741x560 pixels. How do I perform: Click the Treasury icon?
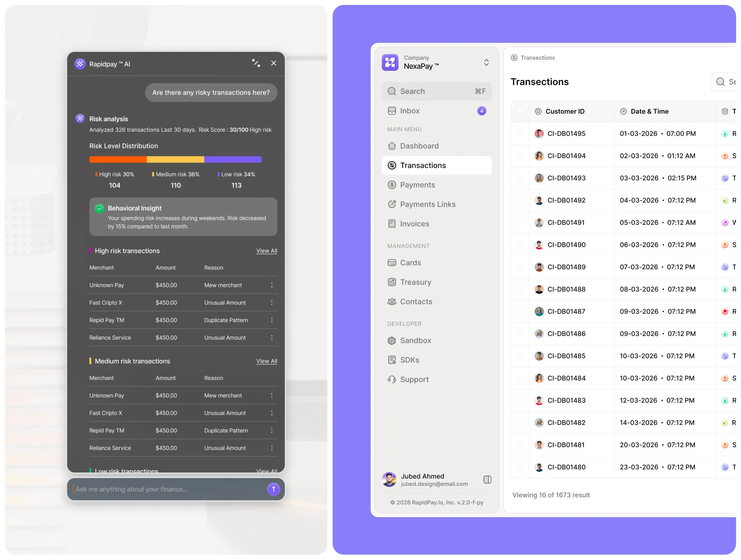coord(392,282)
